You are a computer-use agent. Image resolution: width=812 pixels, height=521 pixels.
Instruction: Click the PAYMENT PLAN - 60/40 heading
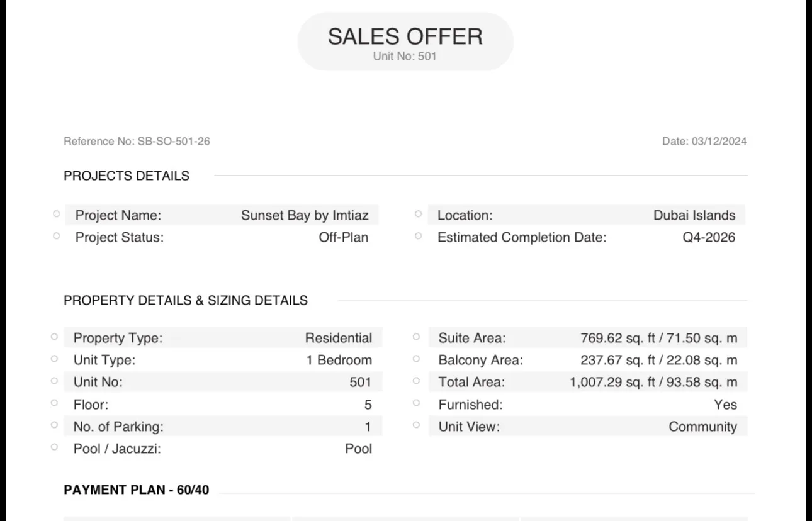click(137, 490)
